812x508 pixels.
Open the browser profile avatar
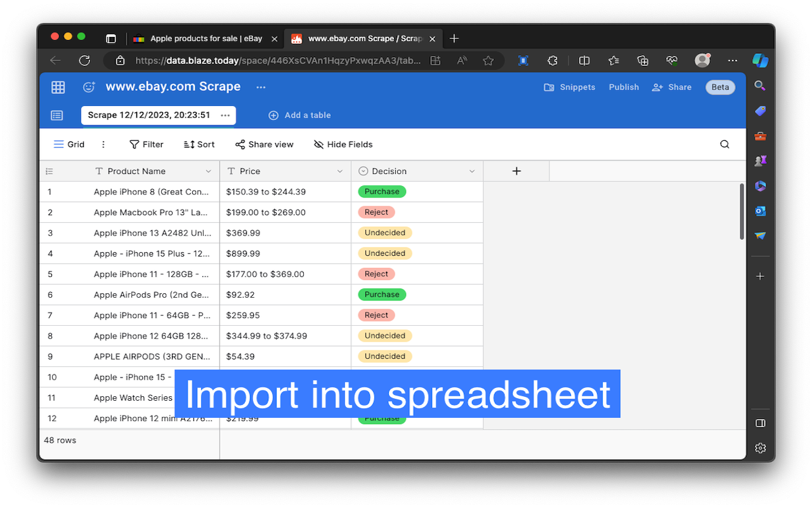coord(702,60)
